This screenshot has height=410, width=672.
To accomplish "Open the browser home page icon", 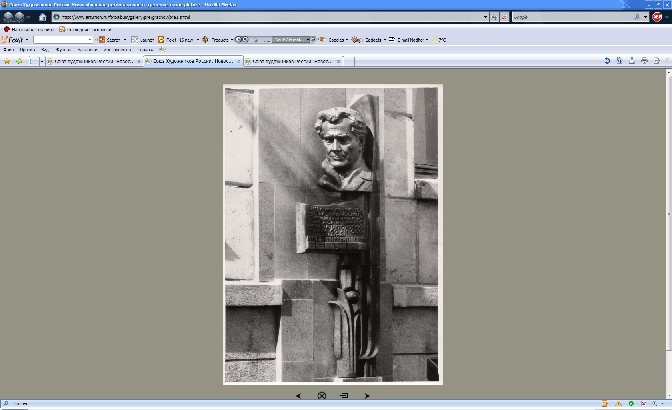I will (42, 17).
